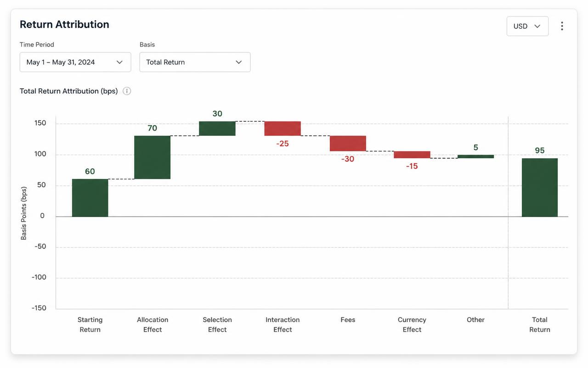588x368 pixels.
Task: Click the Total Return Attribution (bps) subtitle
Action: [69, 91]
